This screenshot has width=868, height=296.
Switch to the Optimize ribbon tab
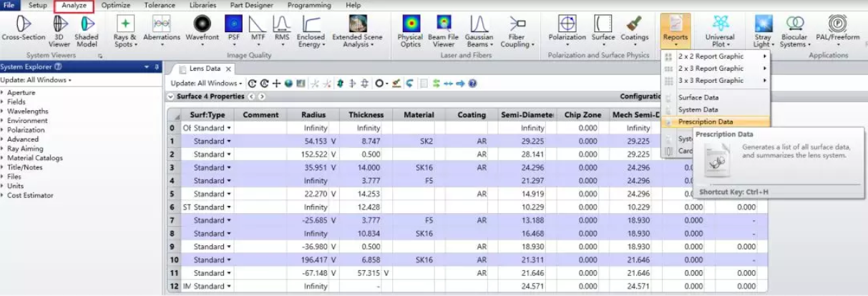[x=116, y=5]
